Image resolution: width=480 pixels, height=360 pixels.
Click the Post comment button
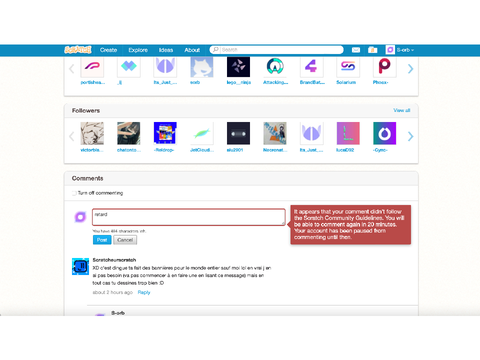[x=102, y=240]
